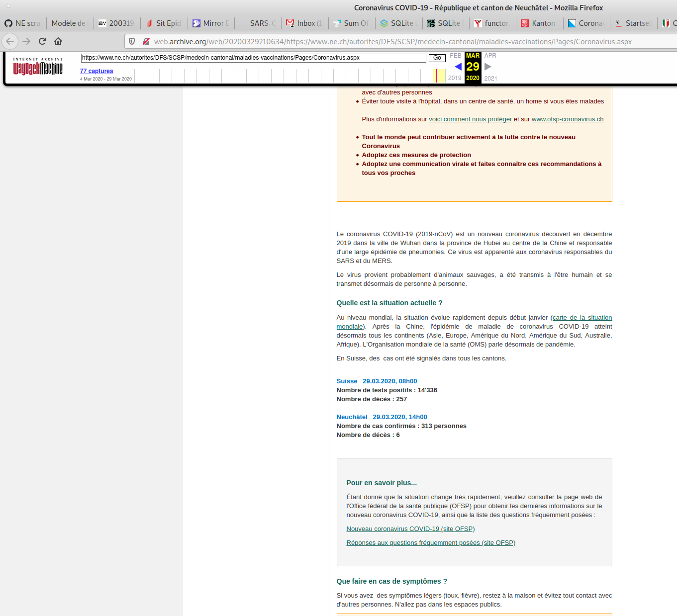Switch to the Modèle de tab
The image size is (677, 616).
point(70,23)
